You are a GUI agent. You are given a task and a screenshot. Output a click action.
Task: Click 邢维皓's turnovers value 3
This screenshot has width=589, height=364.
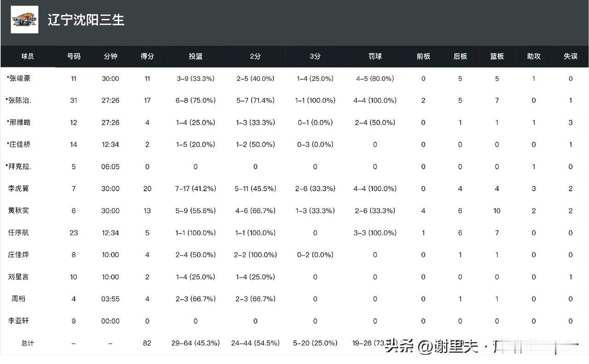click(571, 123)
